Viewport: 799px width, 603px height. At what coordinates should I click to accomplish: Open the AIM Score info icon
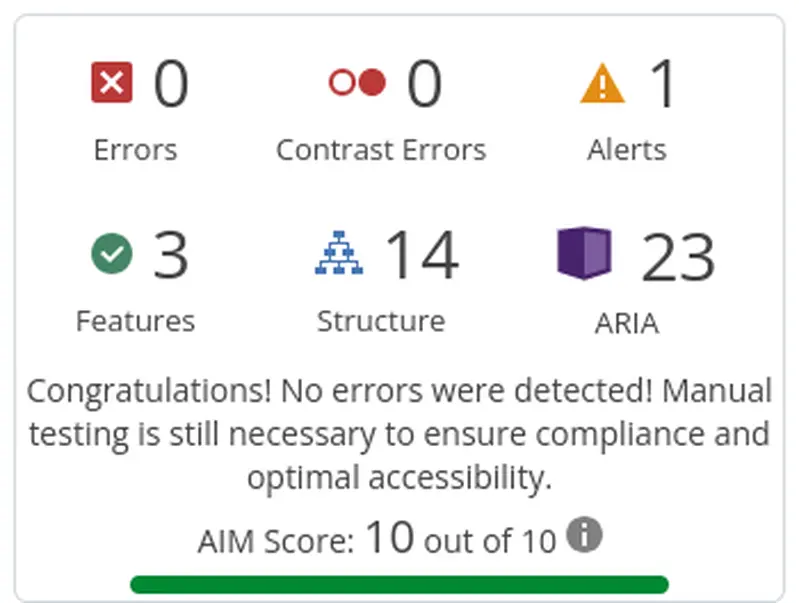[x=584, y=534]
